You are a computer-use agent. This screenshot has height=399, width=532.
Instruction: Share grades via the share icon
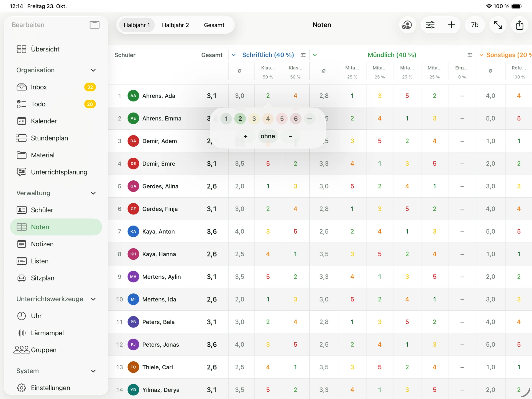point(520,25)
